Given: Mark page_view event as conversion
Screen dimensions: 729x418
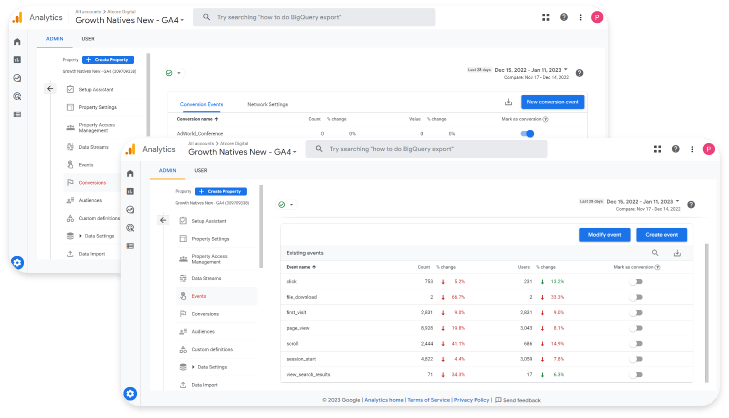Looking at the screenshot, I should (x=636, y=328).
